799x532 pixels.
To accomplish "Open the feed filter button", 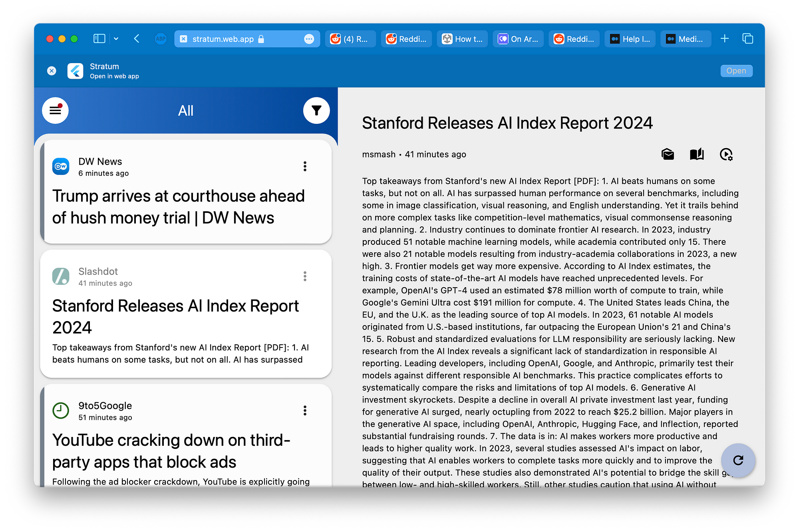I will pyautogui.click(x=316, y=111).
